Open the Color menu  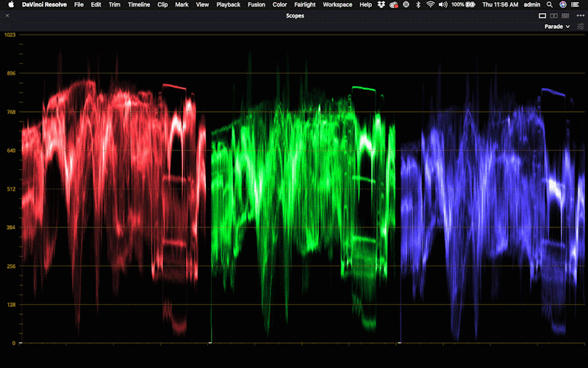(x=279, y=4)
